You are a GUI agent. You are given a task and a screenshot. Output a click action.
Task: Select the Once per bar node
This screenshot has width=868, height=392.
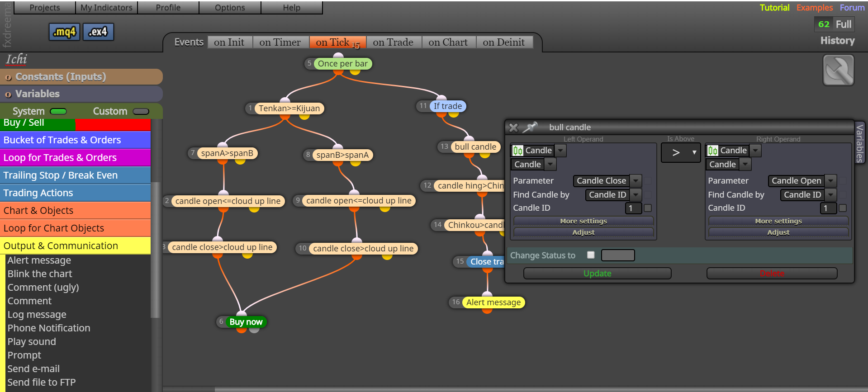tap(342, 64)
